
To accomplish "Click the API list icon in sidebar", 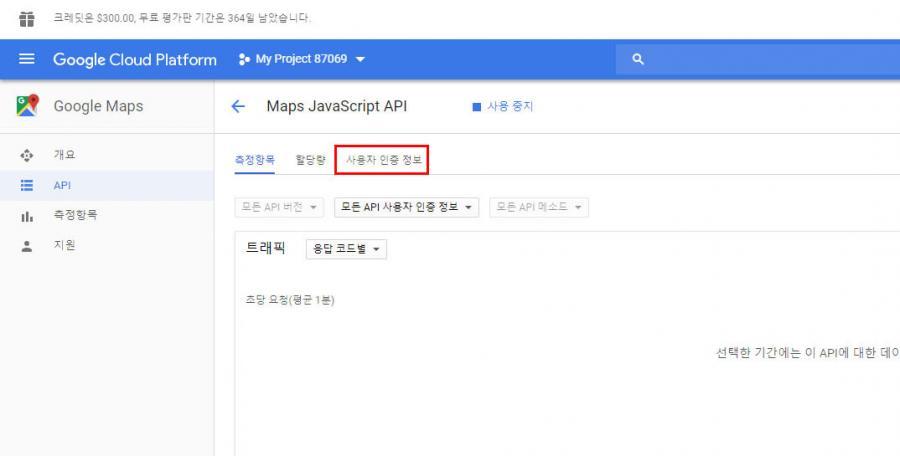I will 27,185.
